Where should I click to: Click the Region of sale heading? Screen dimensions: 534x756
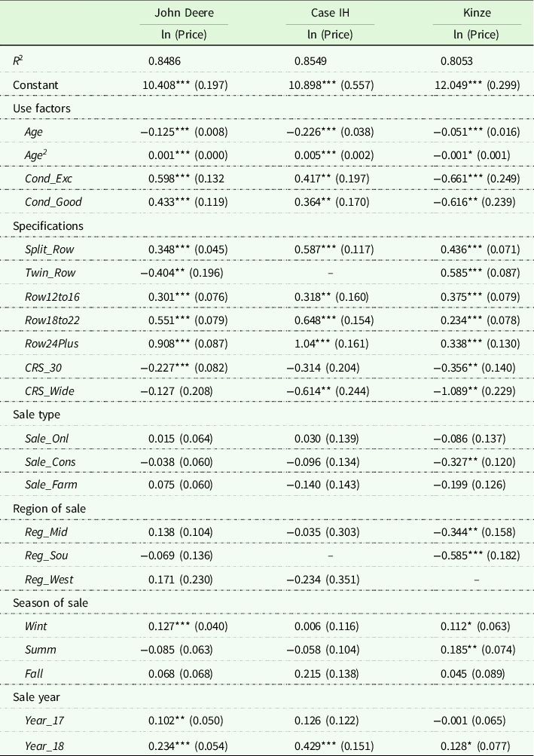49,508
